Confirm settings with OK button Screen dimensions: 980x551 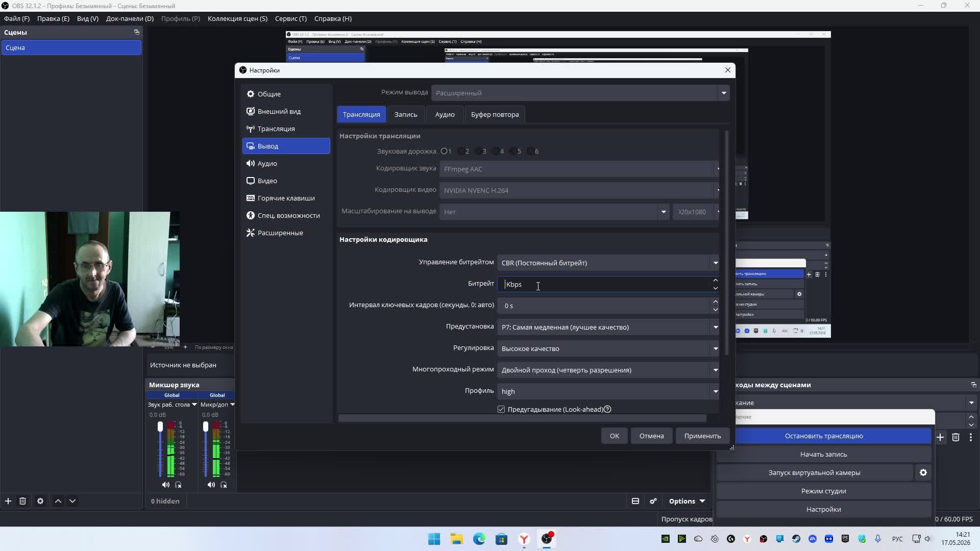point(615,436)
